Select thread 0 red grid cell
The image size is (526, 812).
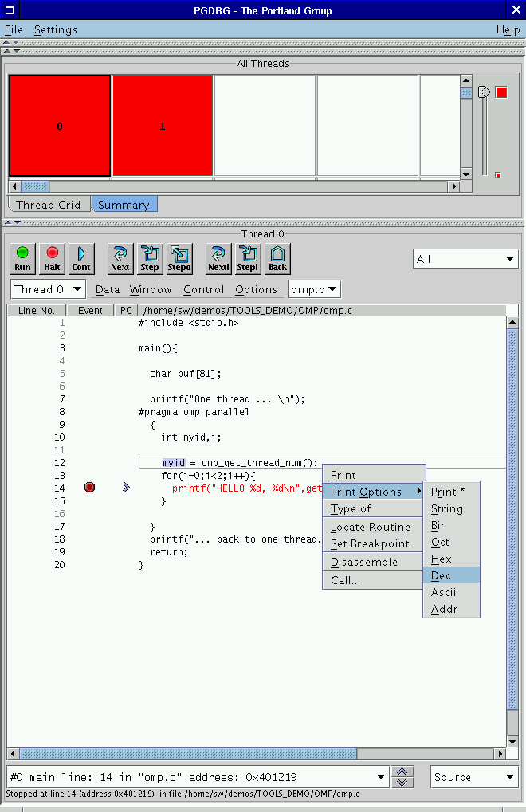60,126
